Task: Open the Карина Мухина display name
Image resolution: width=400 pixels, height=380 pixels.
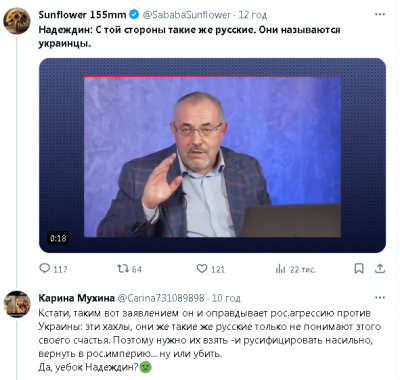Action: pyautogui.click(x=76, y=298)
